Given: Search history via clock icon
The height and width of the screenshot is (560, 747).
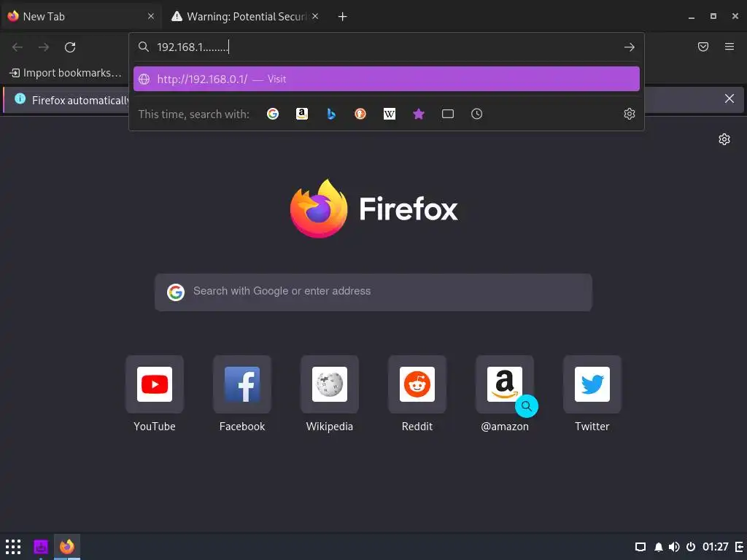Looking at the screenshot, I should click(x=477, y=114).
